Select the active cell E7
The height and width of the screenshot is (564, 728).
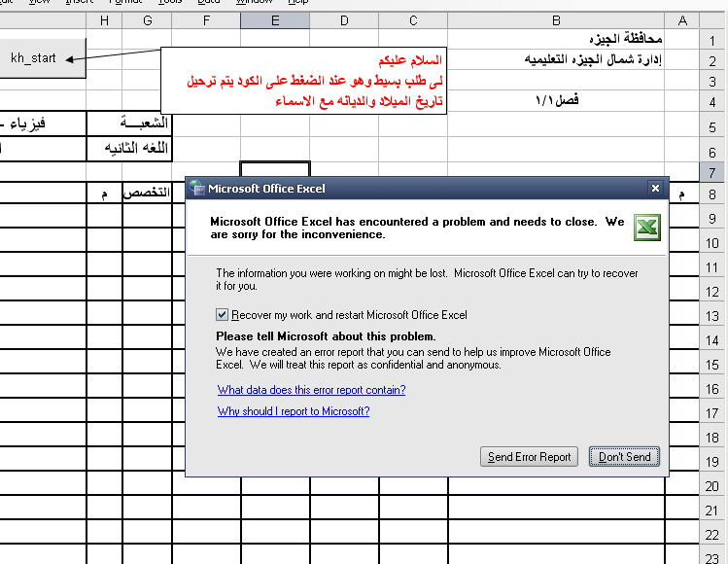275,172
